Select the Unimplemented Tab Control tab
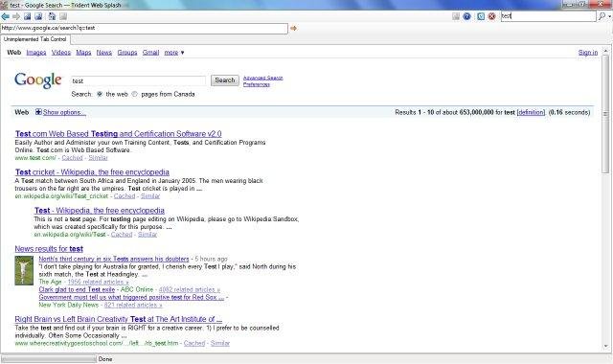The image size is (613, 364). 35,39
